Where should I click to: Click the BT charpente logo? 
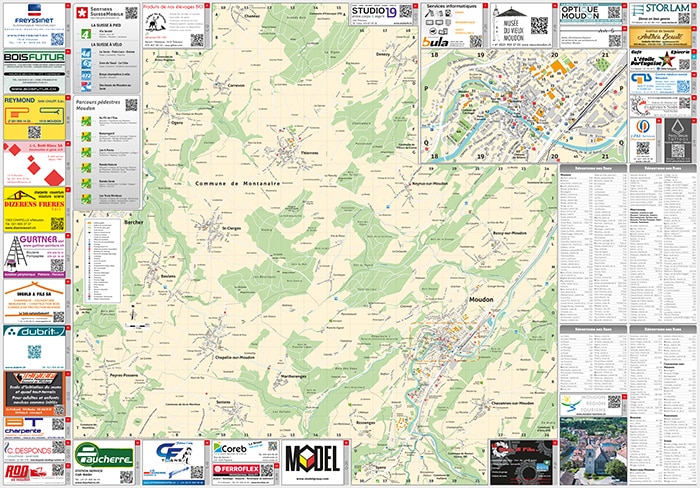coord(23,426)
